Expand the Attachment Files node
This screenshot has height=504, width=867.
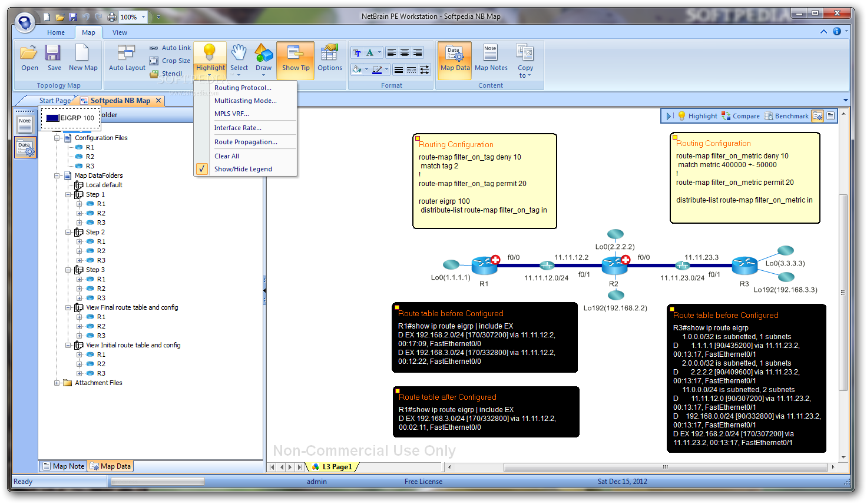point(57,383)
